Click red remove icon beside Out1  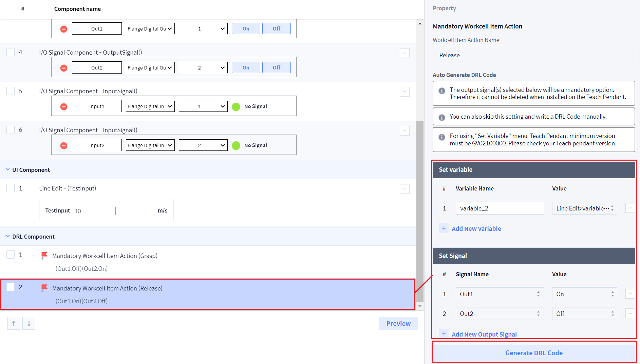point(64,29)
